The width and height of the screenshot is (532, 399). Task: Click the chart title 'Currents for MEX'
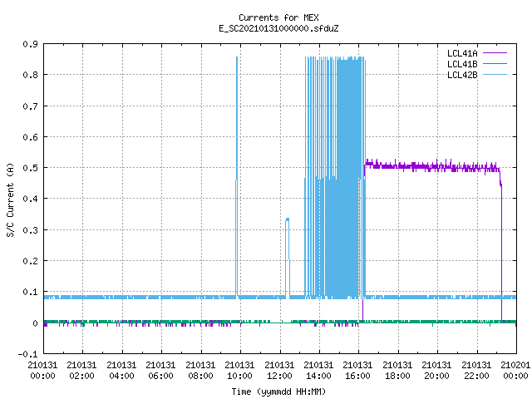(x=278, y=17)
